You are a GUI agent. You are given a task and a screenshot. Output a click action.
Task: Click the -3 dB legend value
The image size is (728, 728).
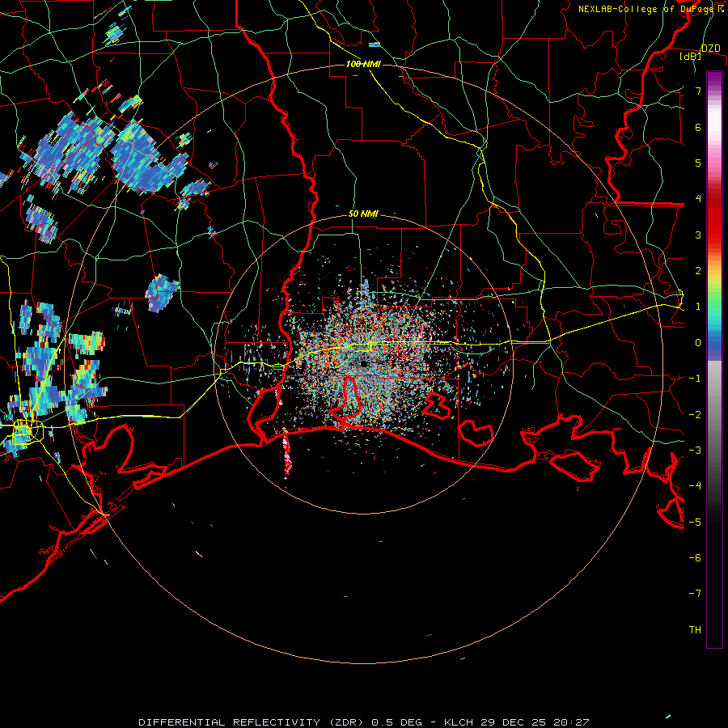pos(695,451)
